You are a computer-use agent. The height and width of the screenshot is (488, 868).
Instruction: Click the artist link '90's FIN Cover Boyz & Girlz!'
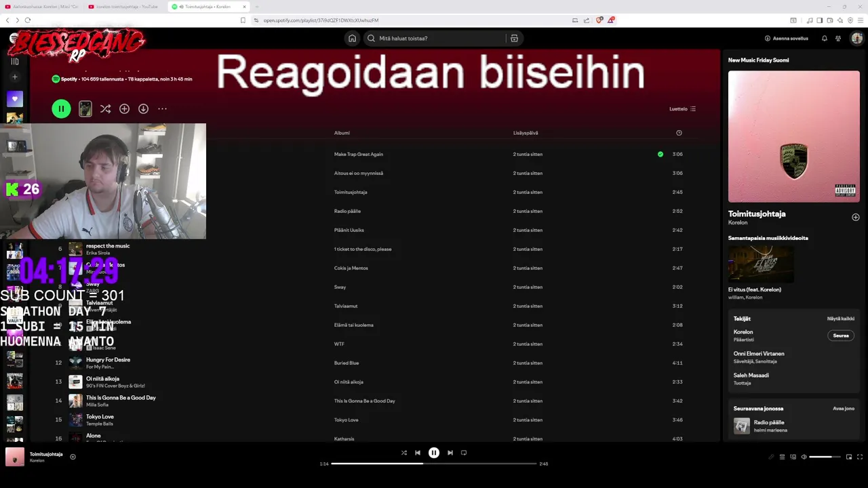click(115, 386)
